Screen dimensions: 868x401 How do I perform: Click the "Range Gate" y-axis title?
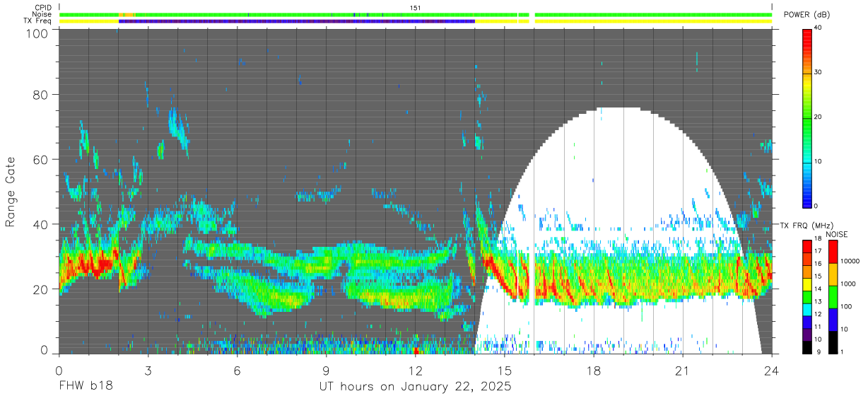coord(11,192)
